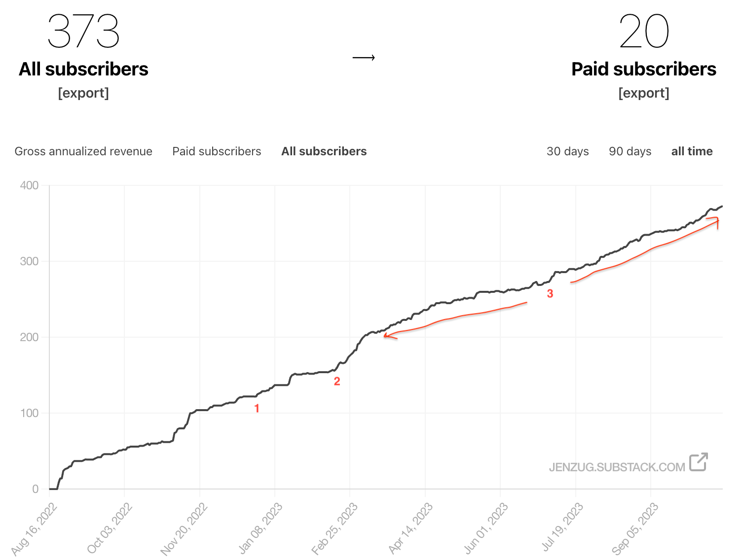Filter the chart to 90 days
This screenshot has height=560, width=743.
click(x=630, y=151)
